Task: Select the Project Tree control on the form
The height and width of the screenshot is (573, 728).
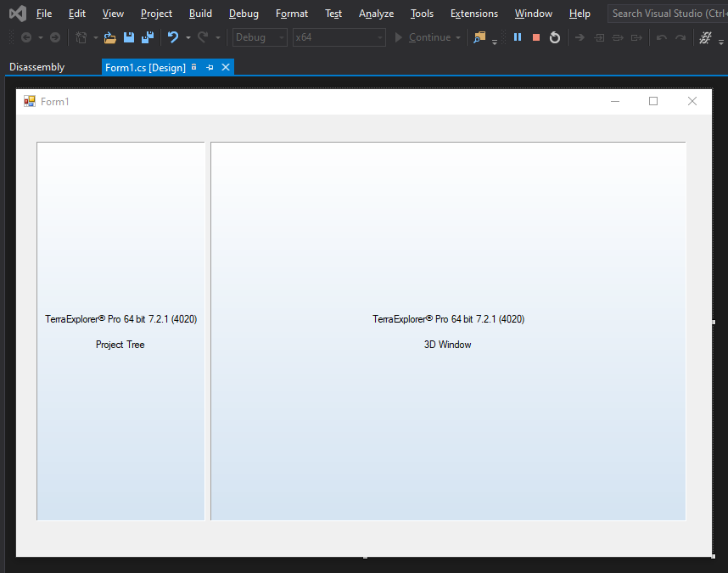Action: pyautogui.click(x=120, y=331)
